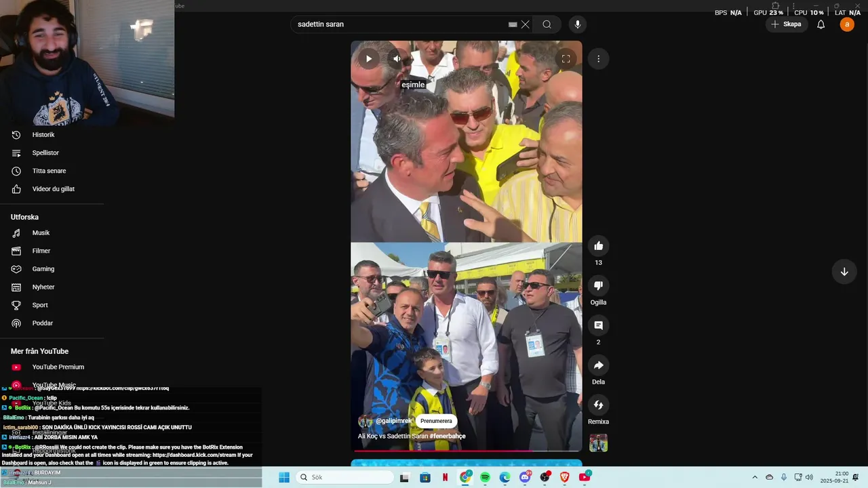Open Microsoft Store from taskbar
The height and width of the screenshot is (488, 868).
(425, 477)
